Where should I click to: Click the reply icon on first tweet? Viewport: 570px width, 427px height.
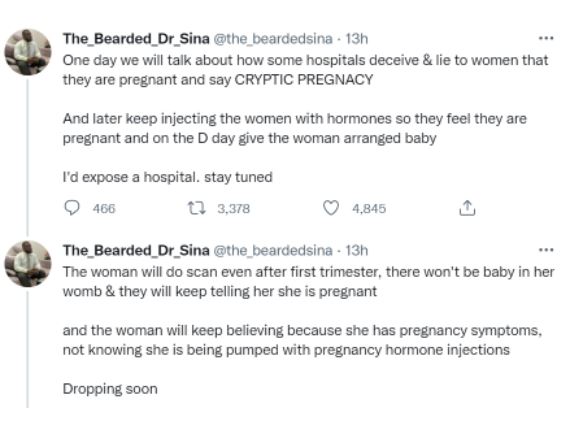pos(72,208)
